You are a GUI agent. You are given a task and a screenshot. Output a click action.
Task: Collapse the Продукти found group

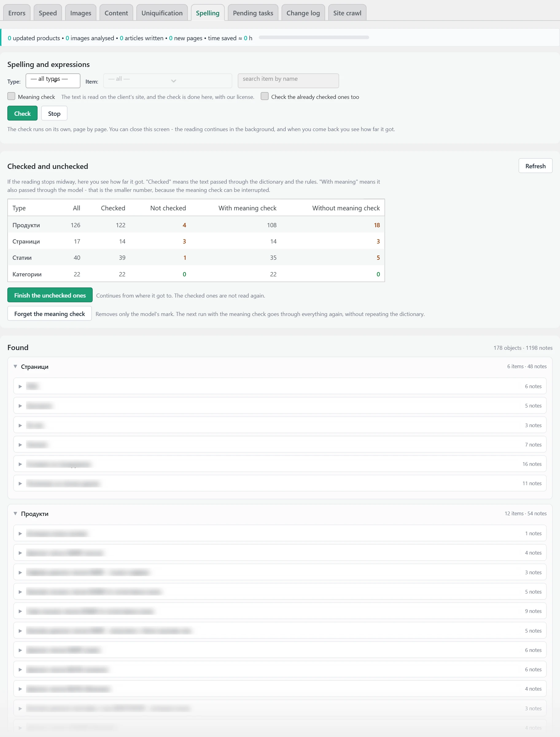[15, 514]
